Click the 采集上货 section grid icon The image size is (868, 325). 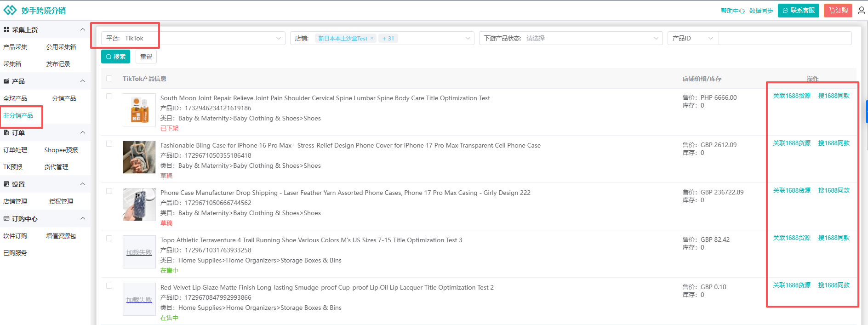tap(6, 29)
